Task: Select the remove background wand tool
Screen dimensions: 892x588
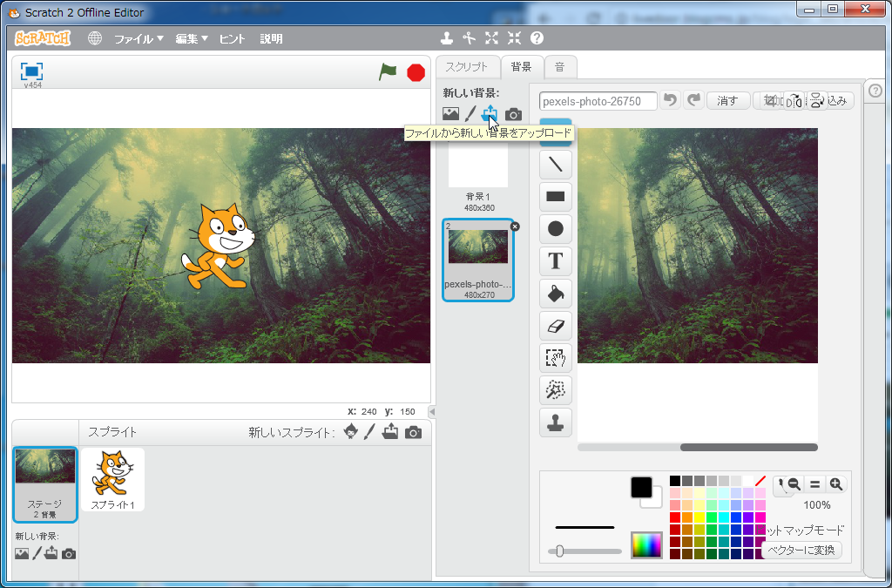Action: pyautogui.click(x=555, y=390)
